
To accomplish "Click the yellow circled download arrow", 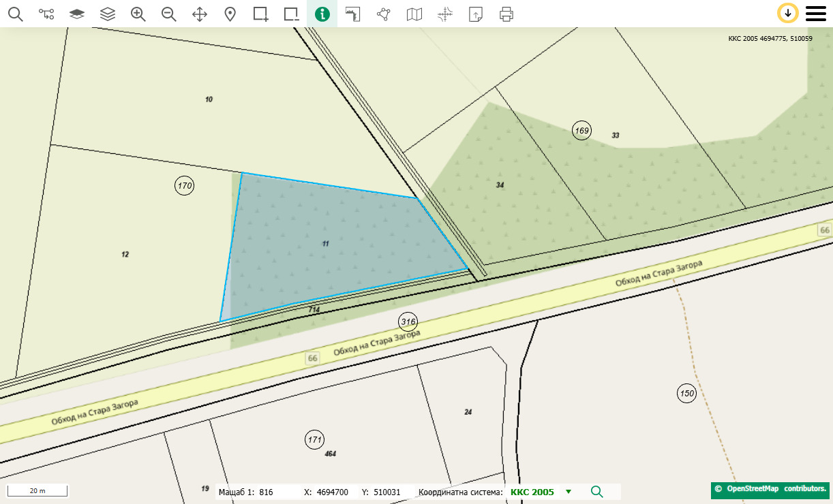I will point(787,13).
